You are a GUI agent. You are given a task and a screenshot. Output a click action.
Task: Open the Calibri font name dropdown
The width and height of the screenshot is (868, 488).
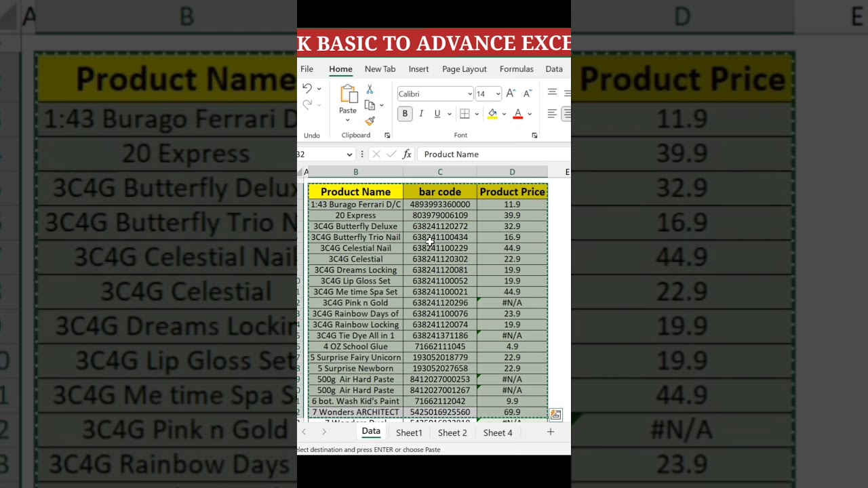469,94
